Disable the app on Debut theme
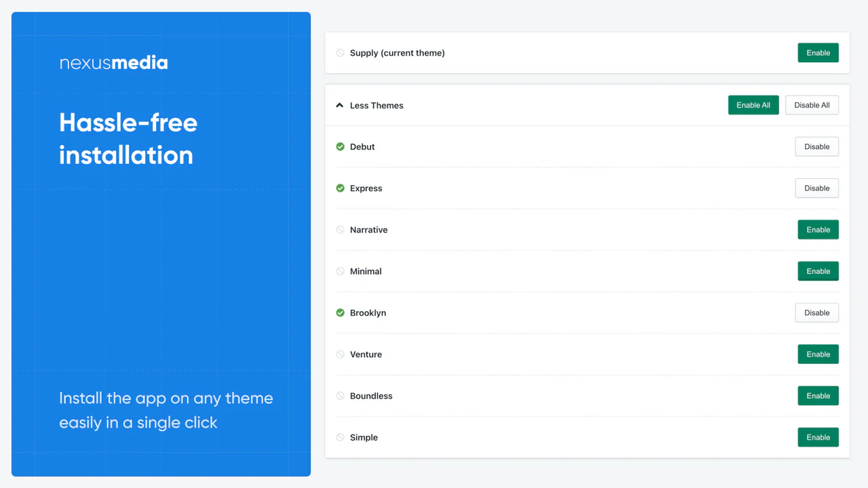This screenshot has height=488, width=868. coord(816,146)
